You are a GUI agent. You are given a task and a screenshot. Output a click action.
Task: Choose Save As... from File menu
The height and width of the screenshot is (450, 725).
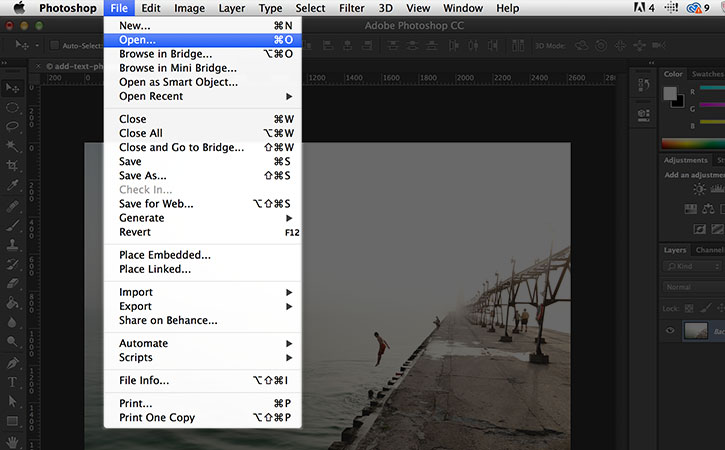pos(143,175)
